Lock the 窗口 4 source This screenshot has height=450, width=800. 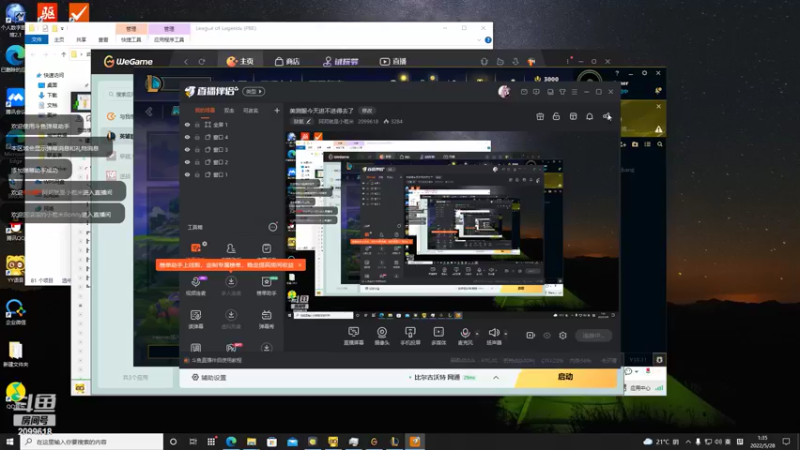point(197,137)
